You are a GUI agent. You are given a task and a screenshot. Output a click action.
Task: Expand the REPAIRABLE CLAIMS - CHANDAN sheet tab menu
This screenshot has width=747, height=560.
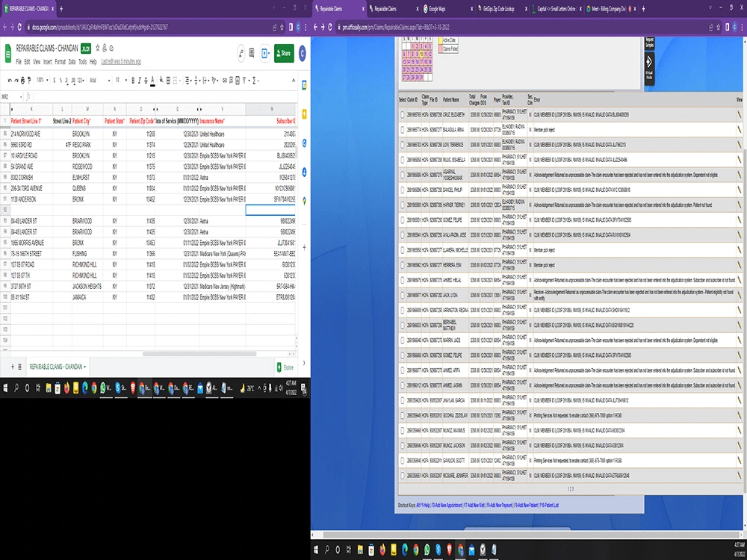pos(85,367)
